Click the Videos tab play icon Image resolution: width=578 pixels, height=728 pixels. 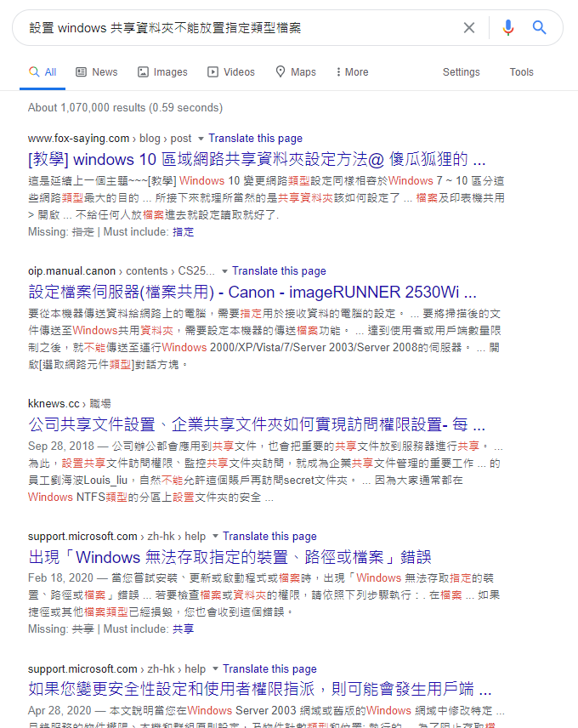[212, 72]
